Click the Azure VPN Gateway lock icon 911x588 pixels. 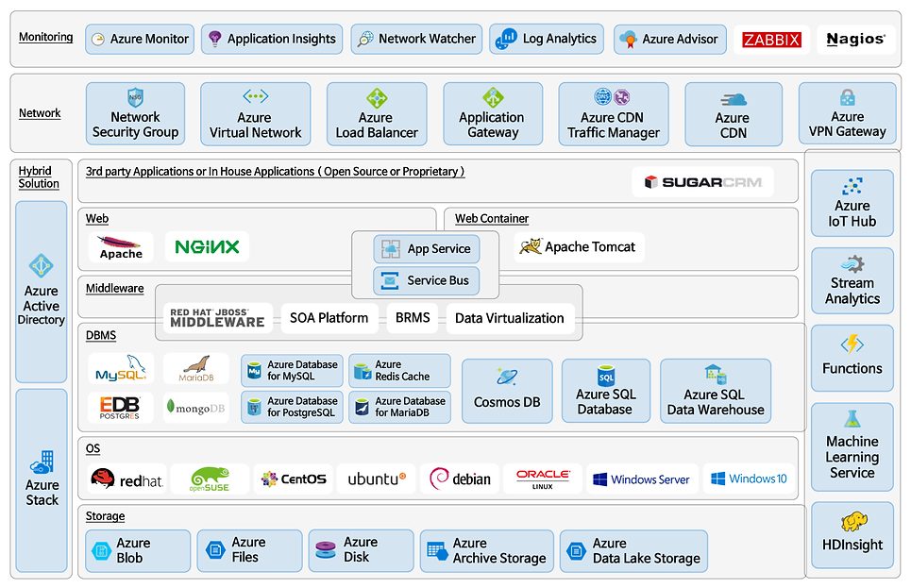(x=848, y=96)
